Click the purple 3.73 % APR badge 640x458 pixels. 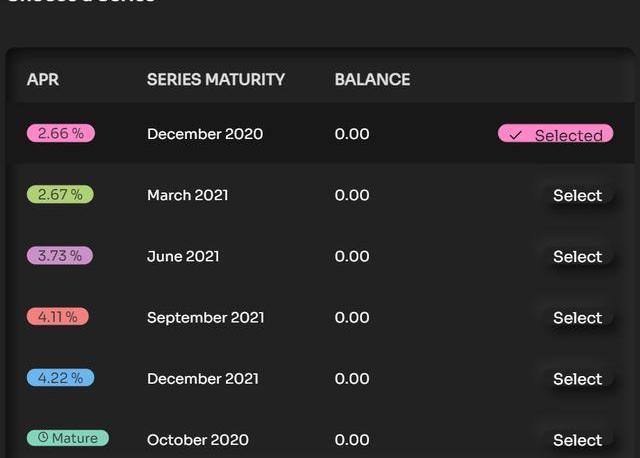[x=60, y=256]
